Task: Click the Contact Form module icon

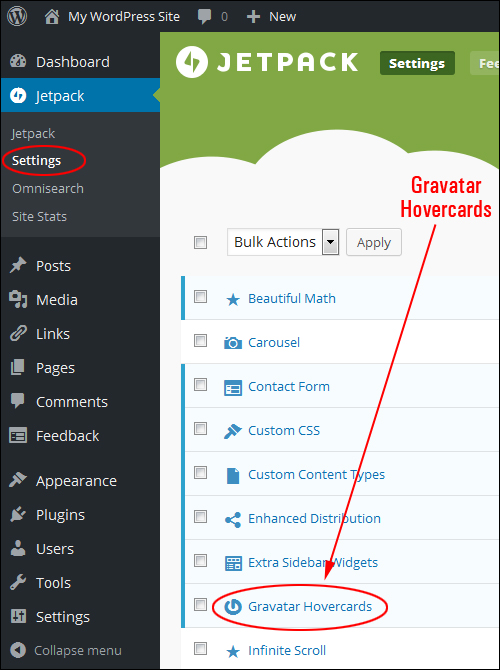Action: tap(233, 388)
